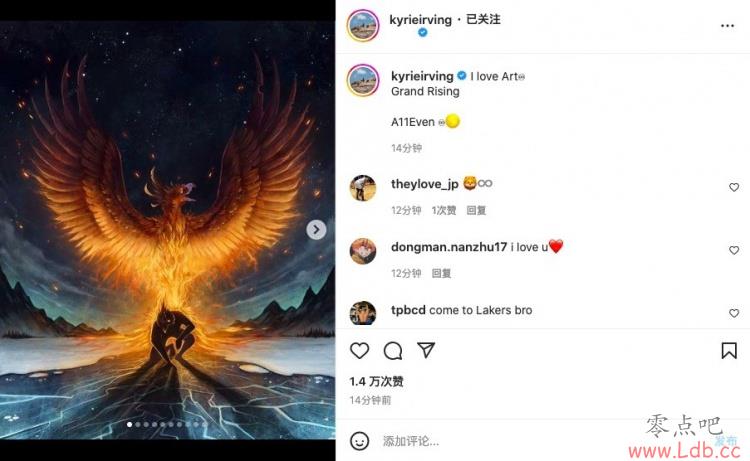Open the theylove_jp avatar
750x461 pixels.
click(363, 187)
